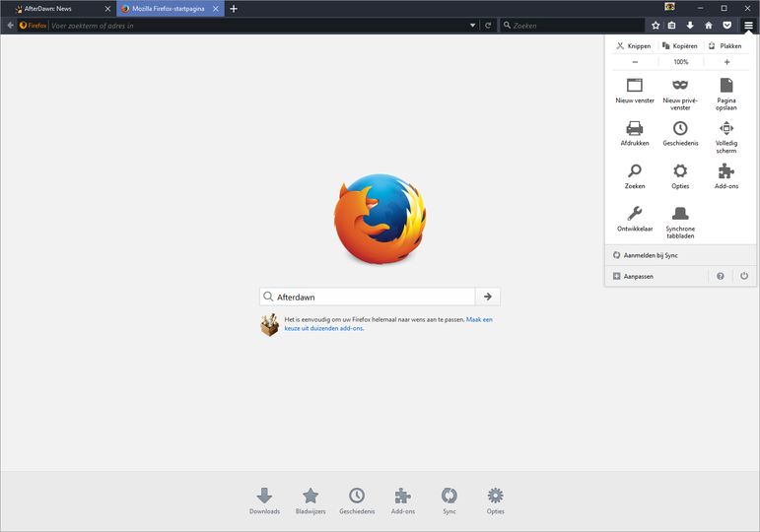Go to home page icon
The image size is (760, 532).
[709, 26]
